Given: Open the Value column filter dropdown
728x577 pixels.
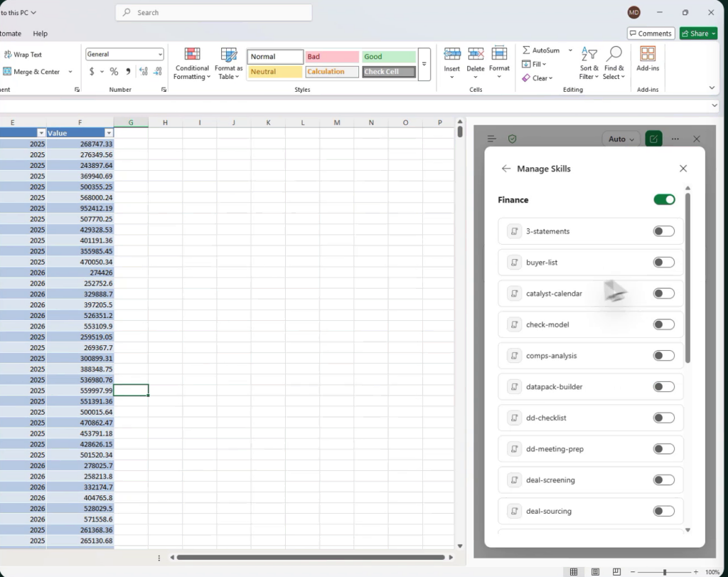Looking at the screenshot, I should 109,133.
